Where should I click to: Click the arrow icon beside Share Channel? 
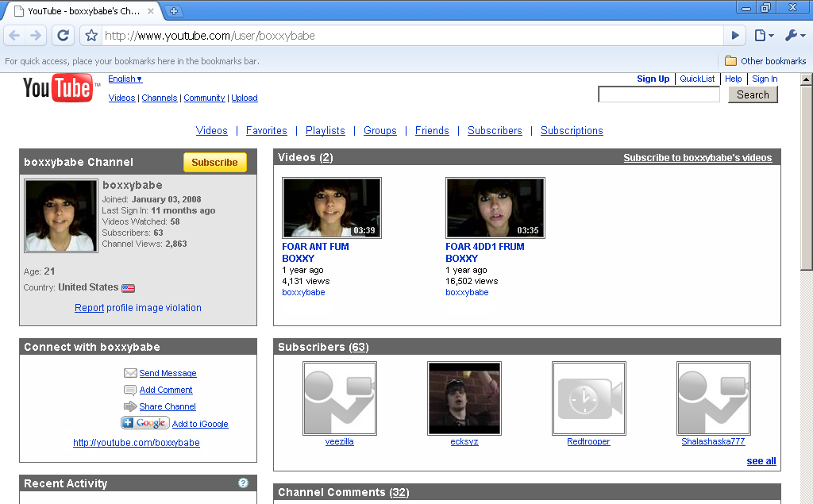pos(130,406)
